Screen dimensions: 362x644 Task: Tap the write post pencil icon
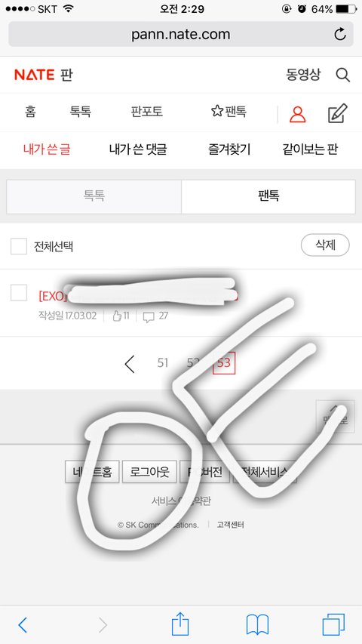[x=338, y=113]
